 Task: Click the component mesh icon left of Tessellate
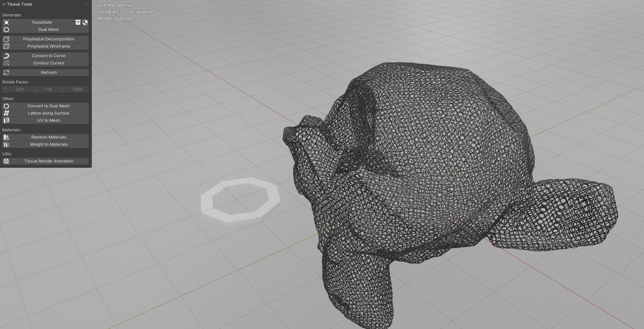pyautogui.click(x=6, y=22)
